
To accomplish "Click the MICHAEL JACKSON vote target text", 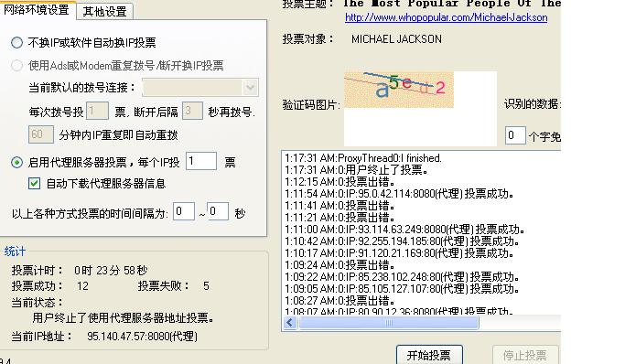I will point(396,39).
